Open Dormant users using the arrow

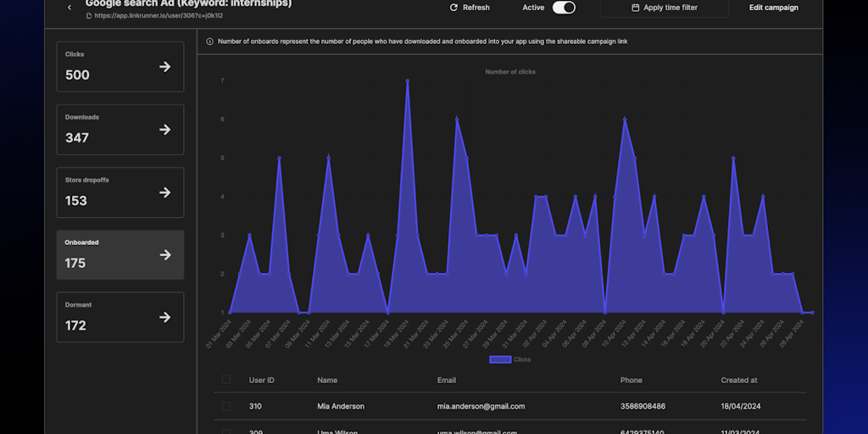[165, 317]
